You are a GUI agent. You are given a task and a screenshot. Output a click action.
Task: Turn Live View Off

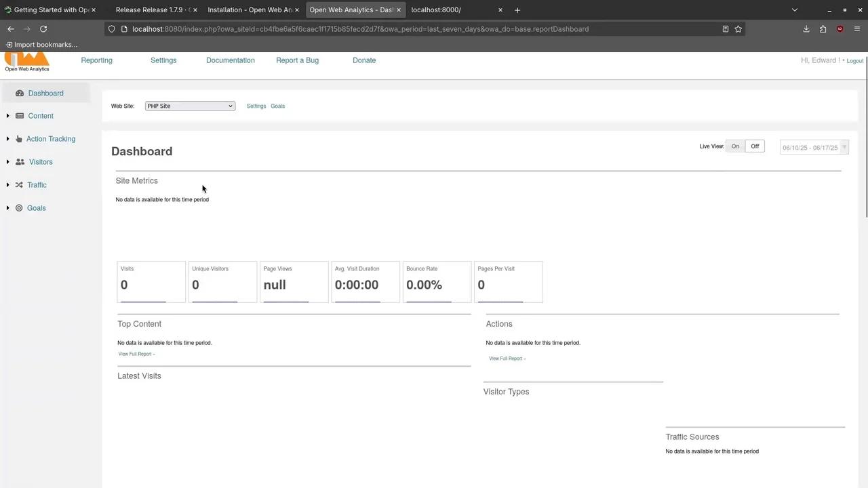coord(755,146)
